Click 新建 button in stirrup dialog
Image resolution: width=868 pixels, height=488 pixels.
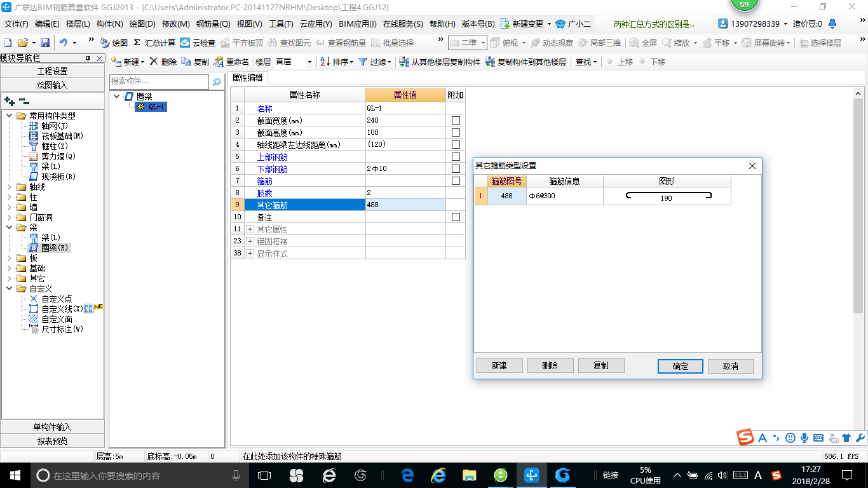pos(499,366)
